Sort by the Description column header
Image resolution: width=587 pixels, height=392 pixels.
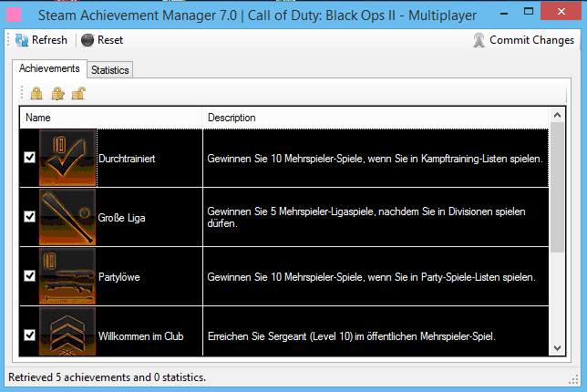376,118
